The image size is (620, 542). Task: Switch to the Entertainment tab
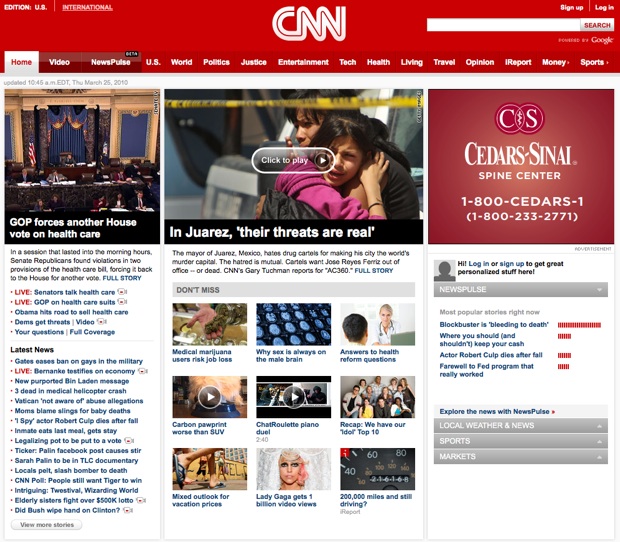click(x=303, y=62)
